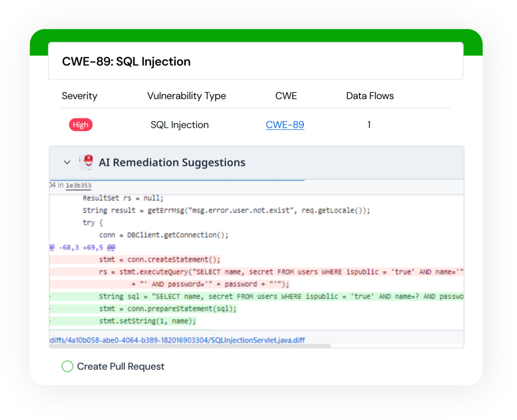
Task: Click the horizontal scrollbar under the diff
Action: (x=192, y=346)
